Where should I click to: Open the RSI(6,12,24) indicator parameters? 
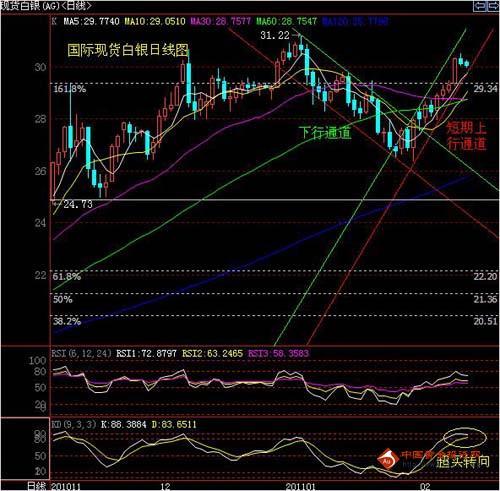(x=82, y=353)
